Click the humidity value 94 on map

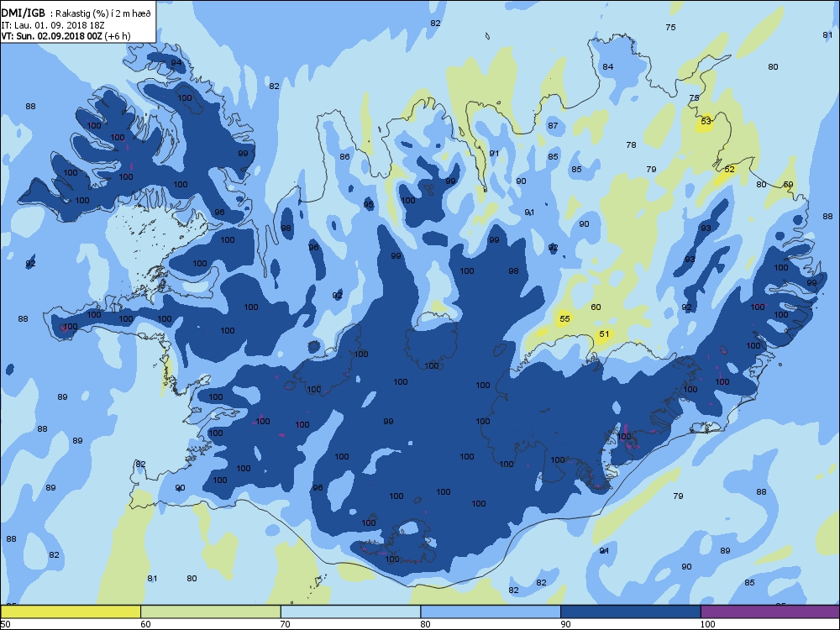point(176,63)
